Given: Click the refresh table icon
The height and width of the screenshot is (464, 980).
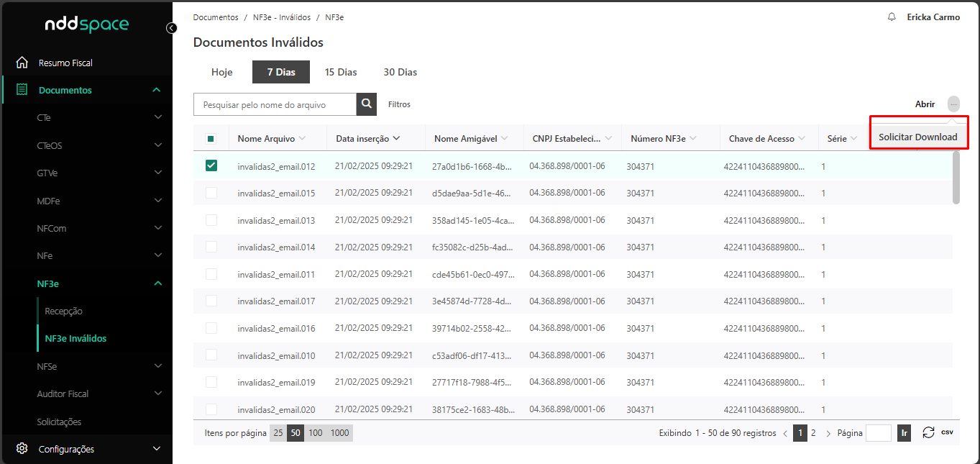Looking at the screenshot, I should pyautogui.click(x=928, y=432).
